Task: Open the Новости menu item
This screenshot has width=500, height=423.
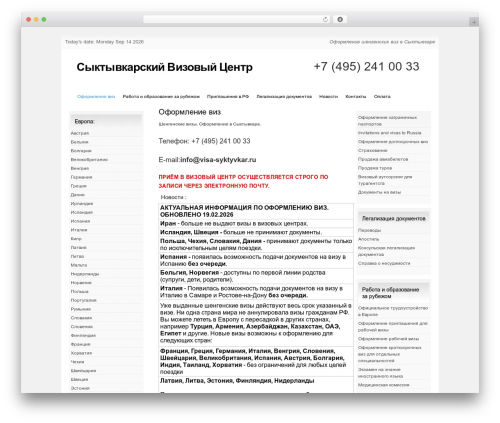Action: pyautogui.click(x=328, y=97)
